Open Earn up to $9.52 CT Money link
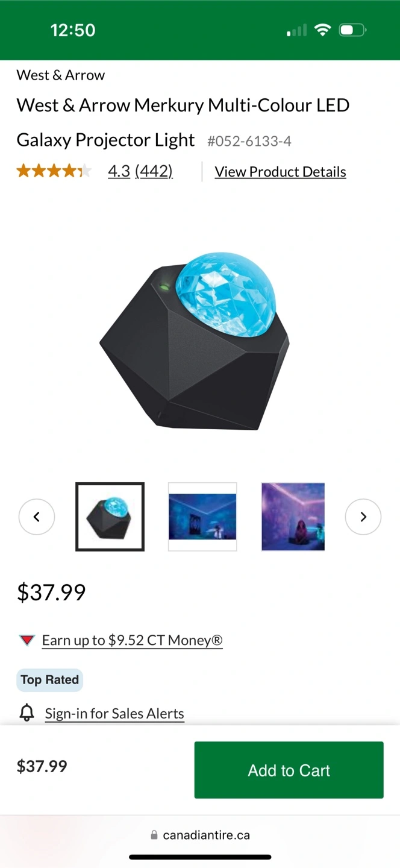 click(133, 640)
